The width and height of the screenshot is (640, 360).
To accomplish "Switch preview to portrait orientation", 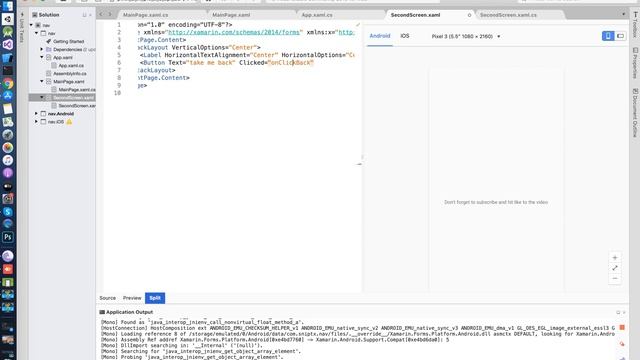I will click(608, 36).
